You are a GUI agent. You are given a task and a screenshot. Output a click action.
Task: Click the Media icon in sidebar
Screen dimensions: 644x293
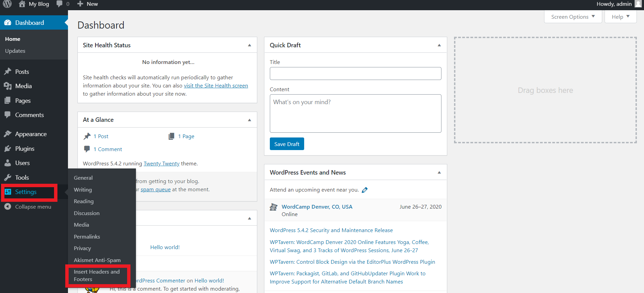click(8, 86)
